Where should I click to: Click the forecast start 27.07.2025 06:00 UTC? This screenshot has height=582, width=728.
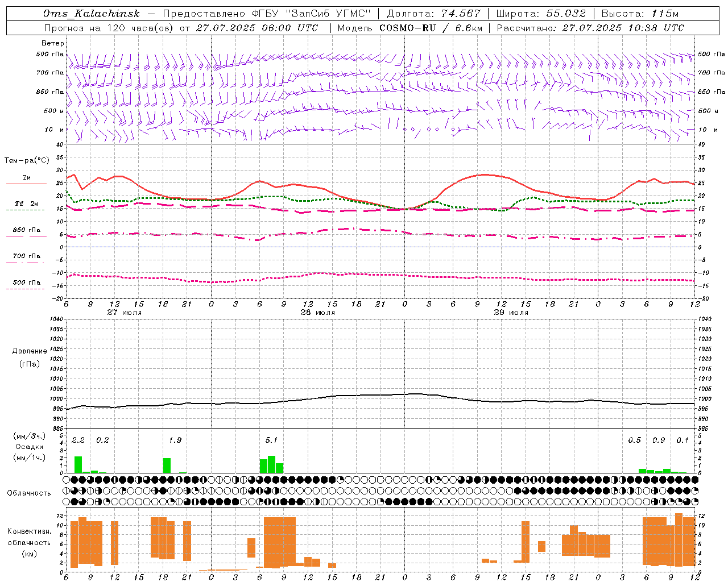pos(257,28)
